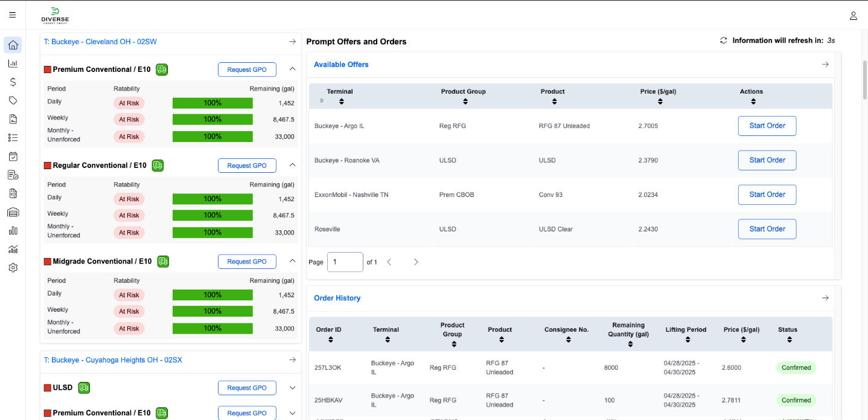Click the truck icon beside ULSD
The image size is (868, 420).
pyautogui.click(x=84, y=387)
